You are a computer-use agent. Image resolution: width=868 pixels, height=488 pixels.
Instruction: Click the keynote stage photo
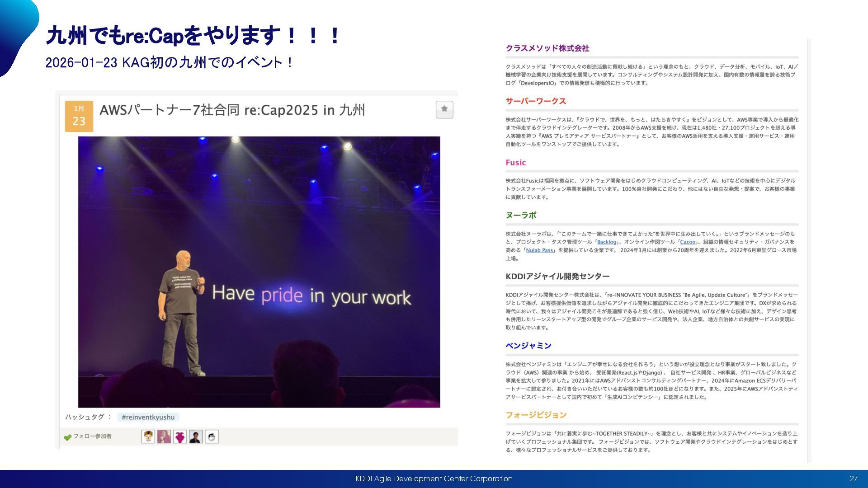tap(259, 272)
